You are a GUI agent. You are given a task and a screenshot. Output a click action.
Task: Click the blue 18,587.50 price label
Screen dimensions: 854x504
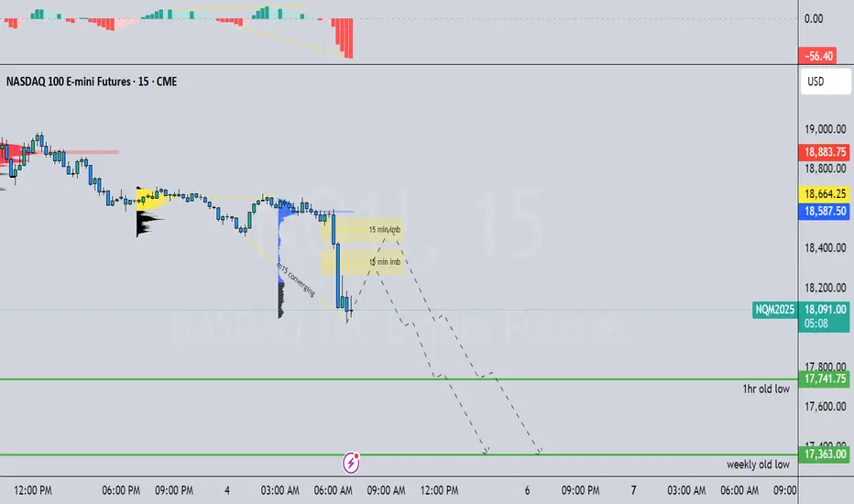pyautogui.click(x=825, y=212)
